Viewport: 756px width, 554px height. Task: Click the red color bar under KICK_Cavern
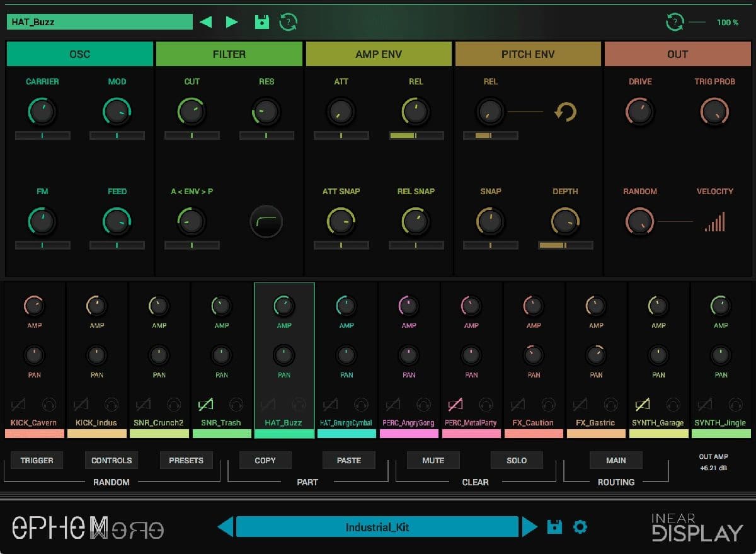pyautogui.click(x=35, y=434)
